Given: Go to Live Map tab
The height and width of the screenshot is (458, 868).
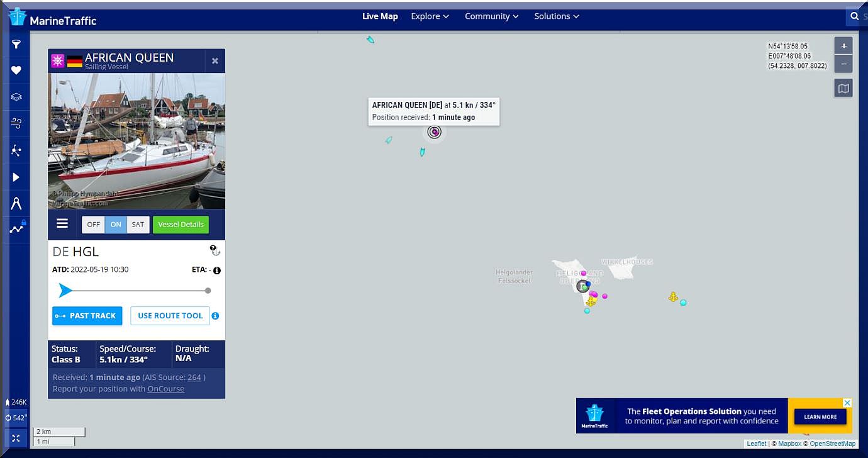Looking at the screenshot, I should tap(380, 16).
